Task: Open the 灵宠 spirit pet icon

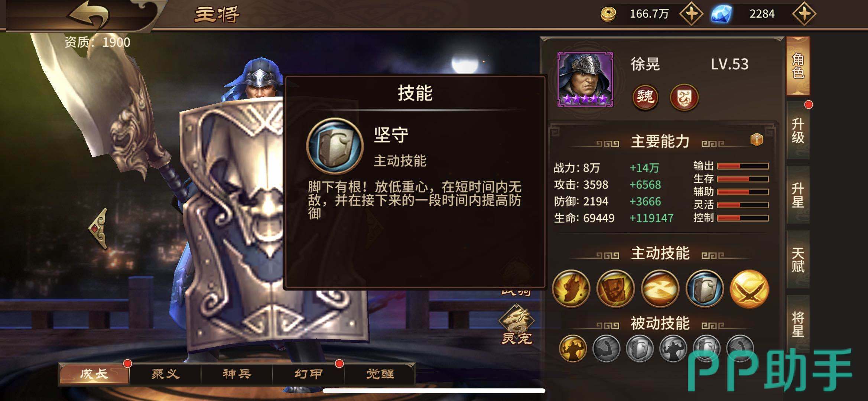Action: 517,325
